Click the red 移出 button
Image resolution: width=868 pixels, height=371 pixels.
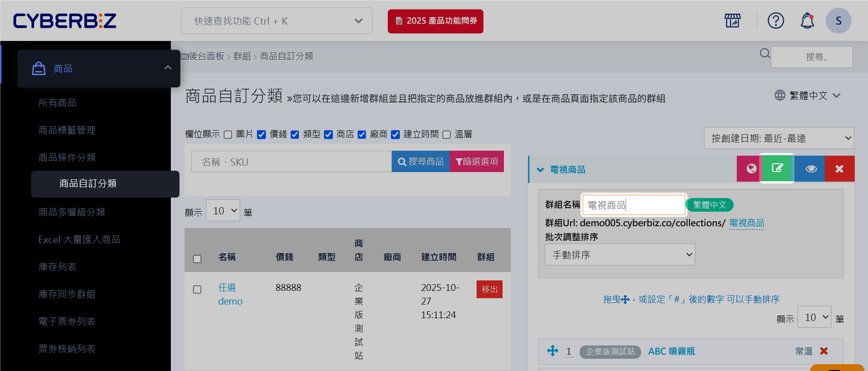point(489,289)
